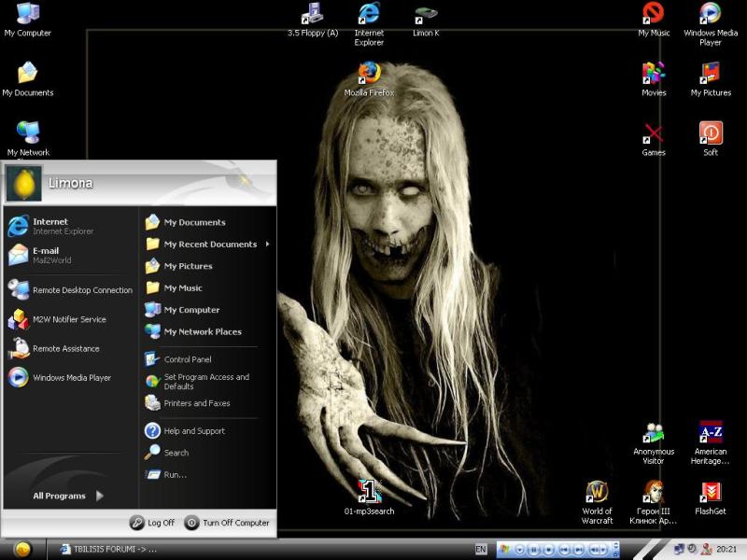Skip to next track in media toolbar
The image size is (747, 560).
(579, 550)
